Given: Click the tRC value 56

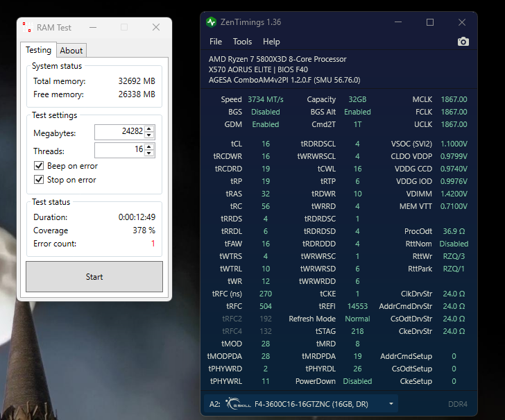Looking at the screenshot, I should pyautogui.click(x=266, y=206).
